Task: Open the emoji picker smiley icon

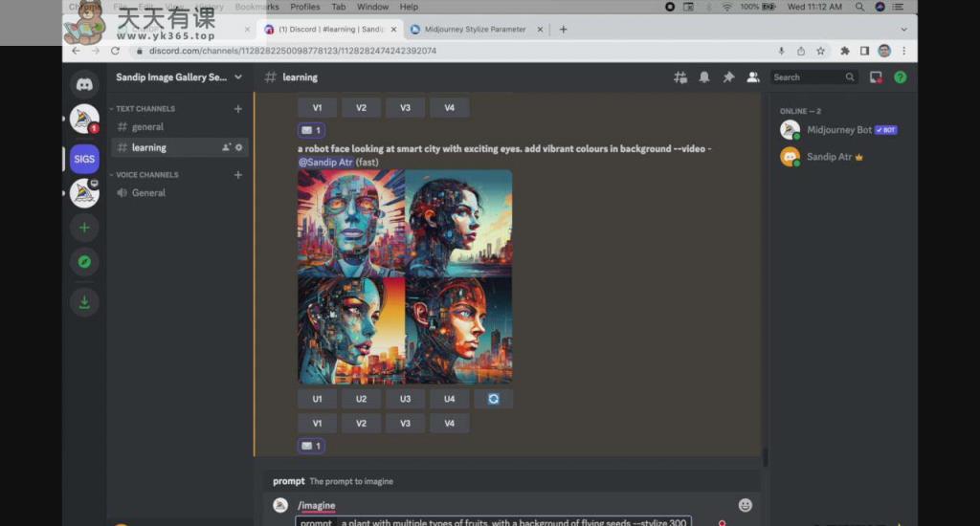Action: pos(745,505)
